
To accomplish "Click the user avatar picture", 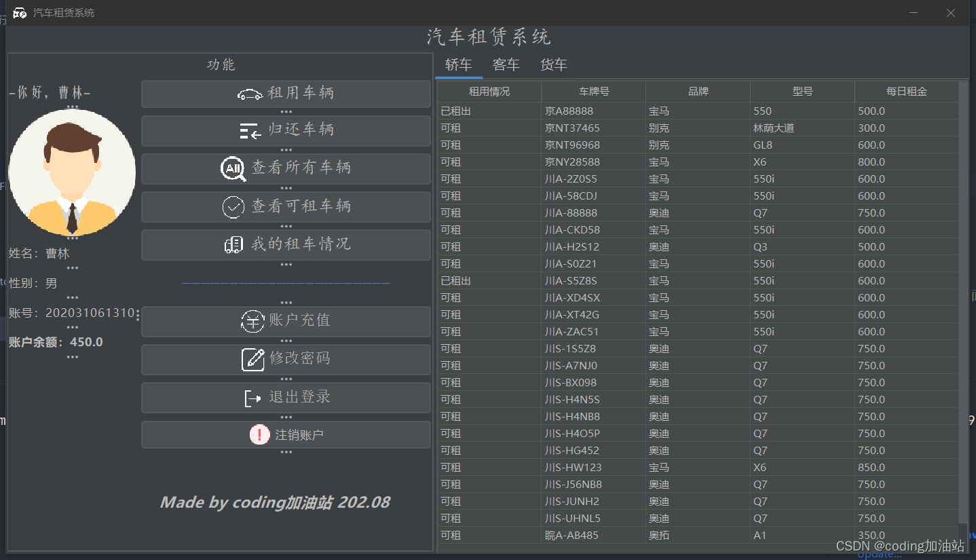I will pyautogui.click(x=72, y=172).
